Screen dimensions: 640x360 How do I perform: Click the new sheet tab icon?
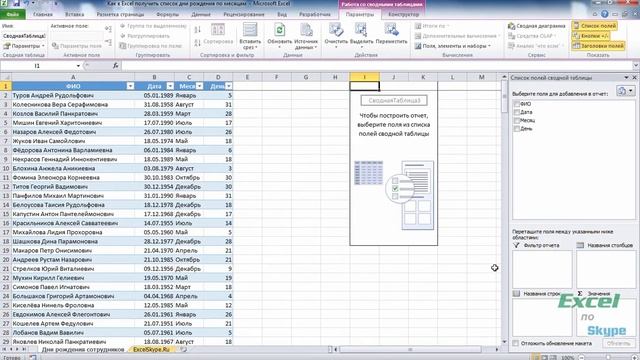184,349
